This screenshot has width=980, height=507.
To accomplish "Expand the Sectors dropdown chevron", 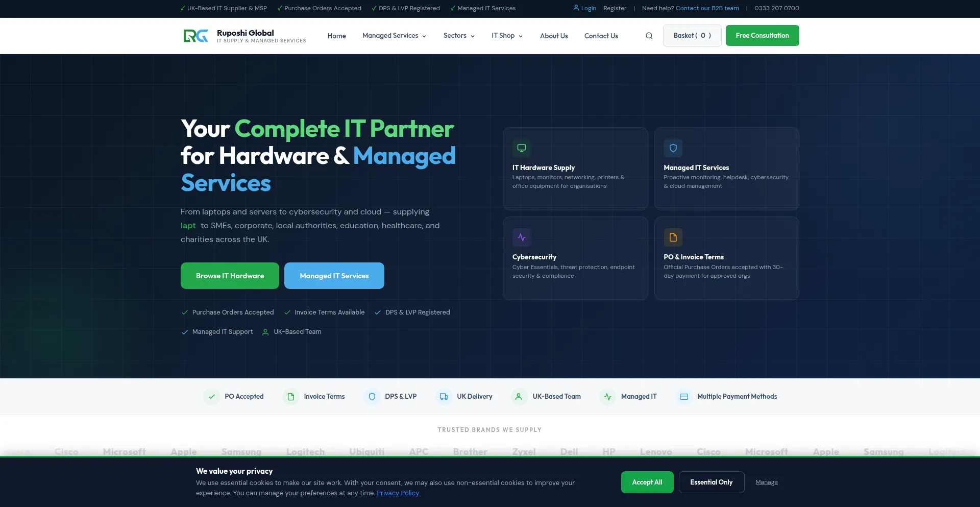I will [473, 36].
